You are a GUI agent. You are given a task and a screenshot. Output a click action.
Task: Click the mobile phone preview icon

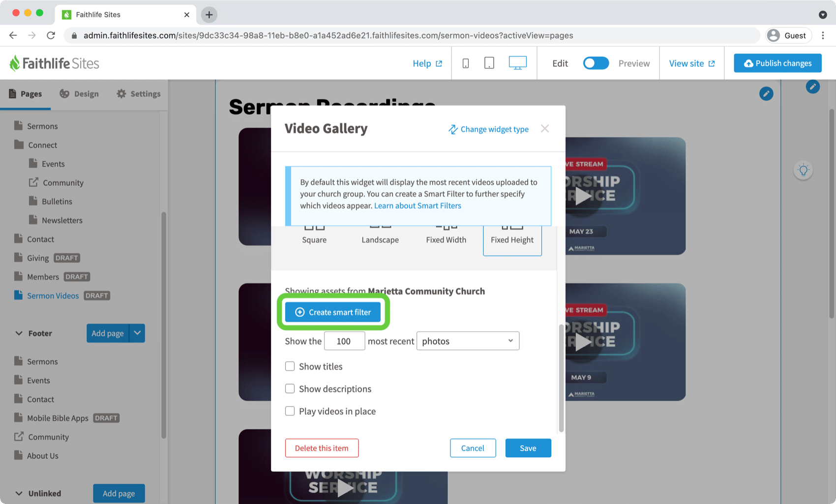[x=465, y=63]
